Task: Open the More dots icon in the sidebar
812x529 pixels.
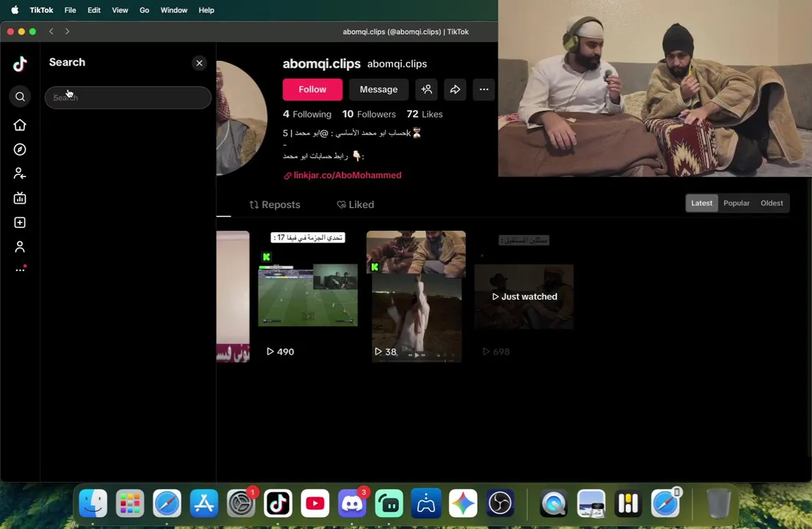Action: (20, 269)
